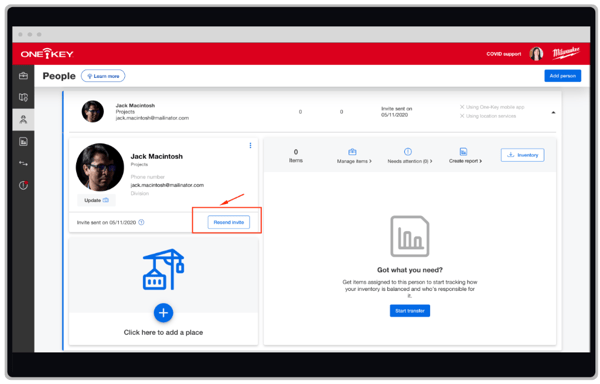The width and height of the screenshot is (600, 384).
Task: Click the blue crane place illustration
Action: pyautogui.click(x=163, y=269)
